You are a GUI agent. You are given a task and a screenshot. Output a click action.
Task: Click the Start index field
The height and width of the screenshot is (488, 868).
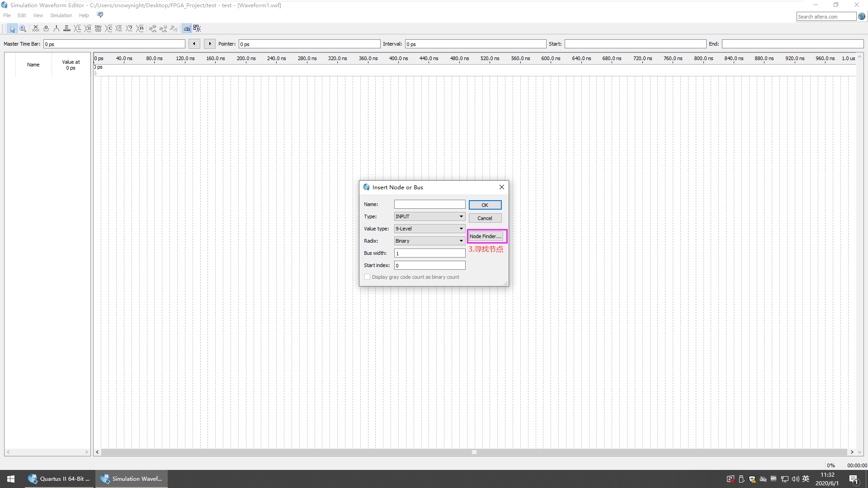pos(429,265)
